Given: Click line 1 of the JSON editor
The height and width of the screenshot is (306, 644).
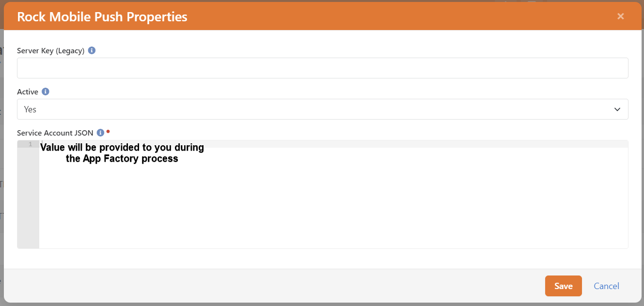Looking at the screenshot, I should pos(333,144).
